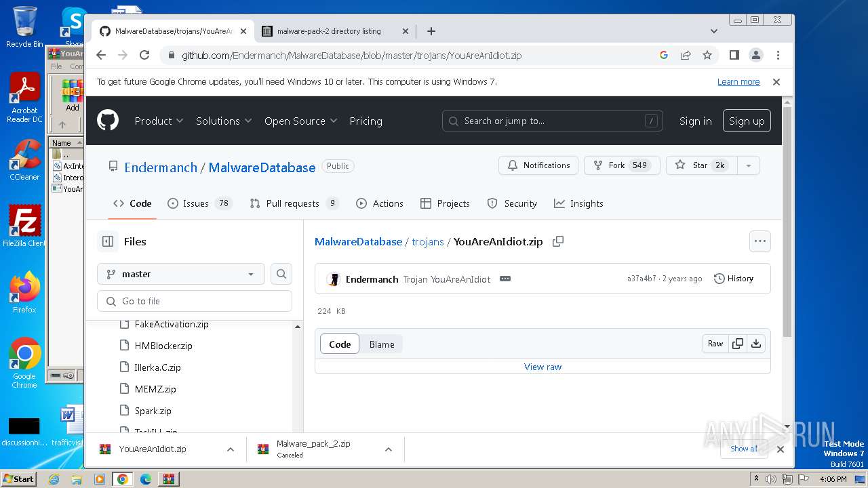This screenshot has height=488, width=868.
Task: Switch to Blame view
Action: (382, 344)
